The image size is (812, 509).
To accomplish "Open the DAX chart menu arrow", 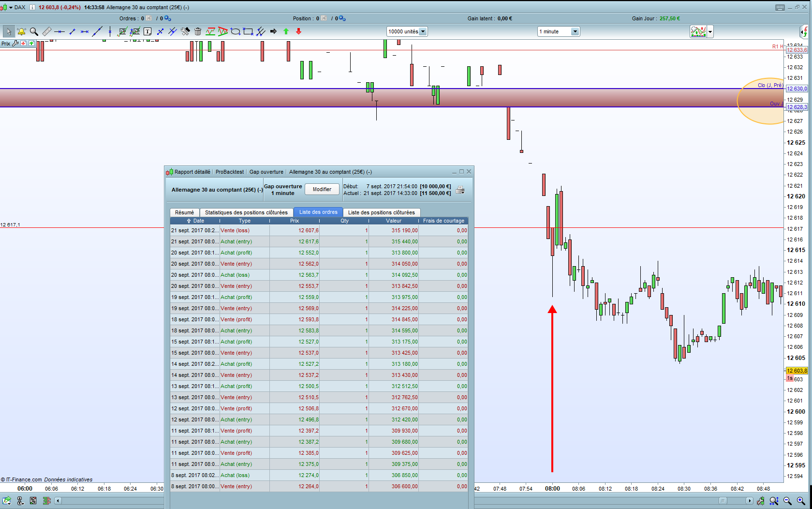I will coord(11,7).
